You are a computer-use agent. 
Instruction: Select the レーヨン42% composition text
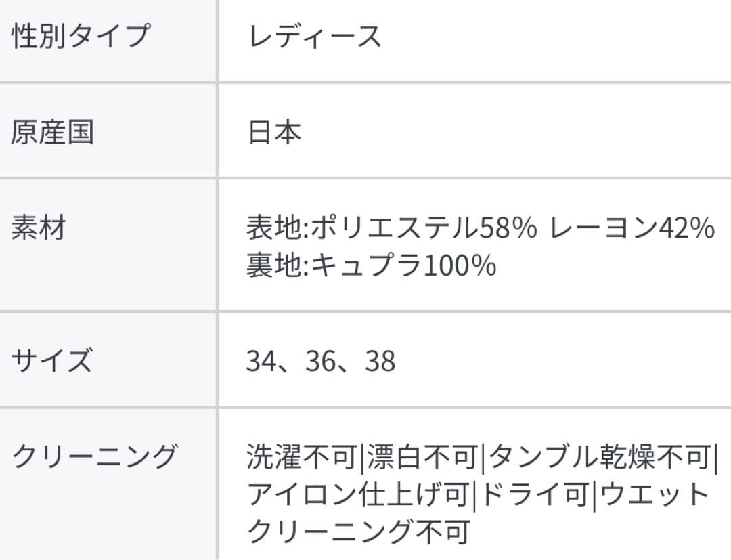click(632, 229)
